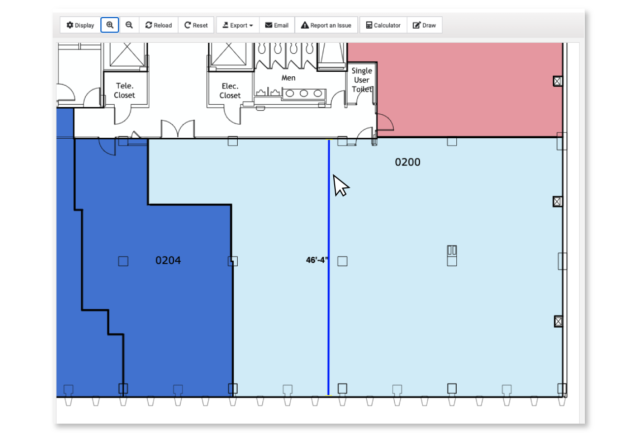Click Report an Issue button

pyautogui.click(x=326, y=25)
